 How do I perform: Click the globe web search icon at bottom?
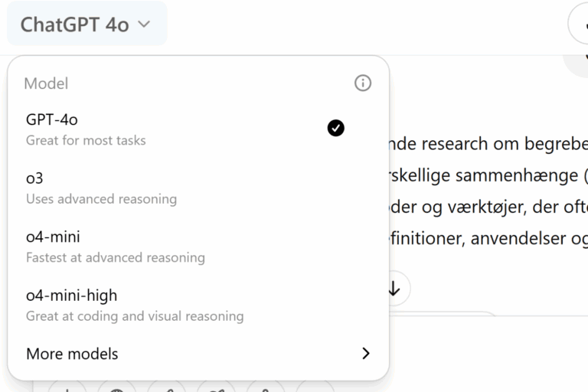coord(117,388)
